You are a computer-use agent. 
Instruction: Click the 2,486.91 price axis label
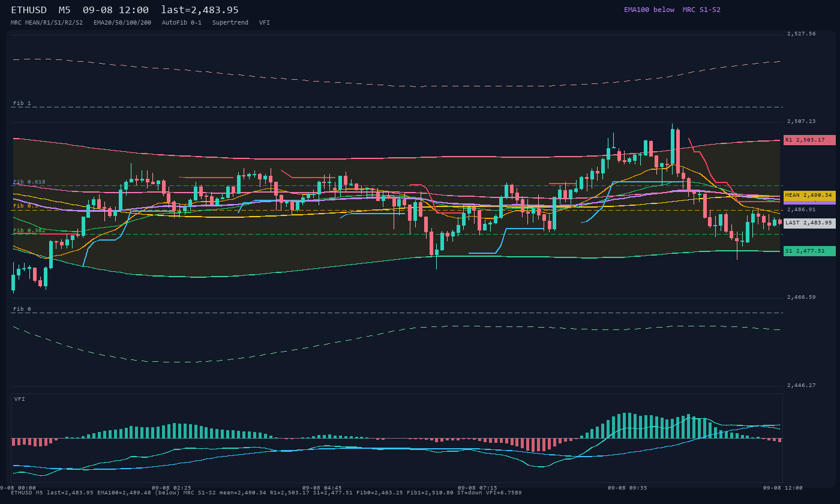click(802, 209)
